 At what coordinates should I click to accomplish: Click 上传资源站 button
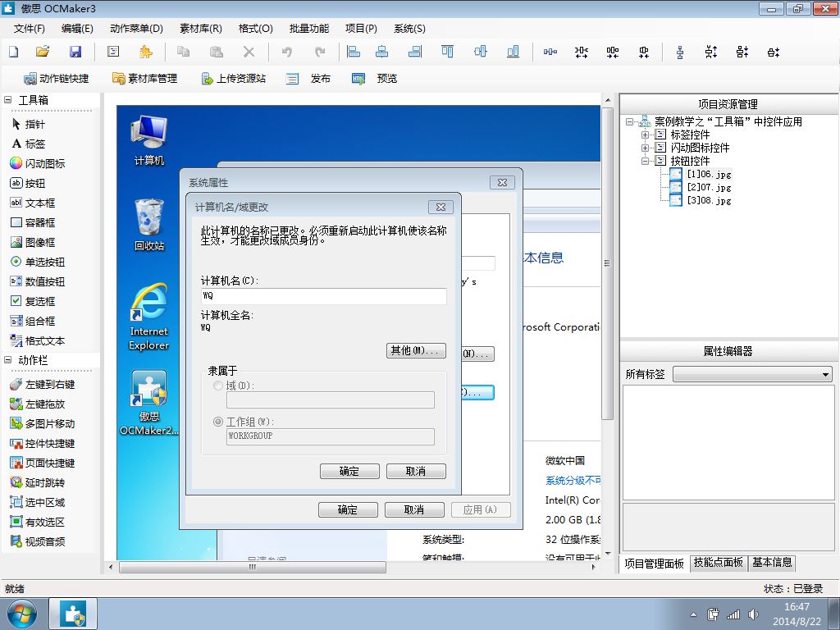click(x=234, y=79)
